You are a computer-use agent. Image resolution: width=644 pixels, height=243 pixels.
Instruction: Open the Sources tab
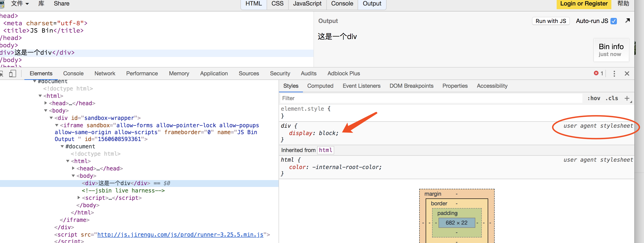pos(249,73)
